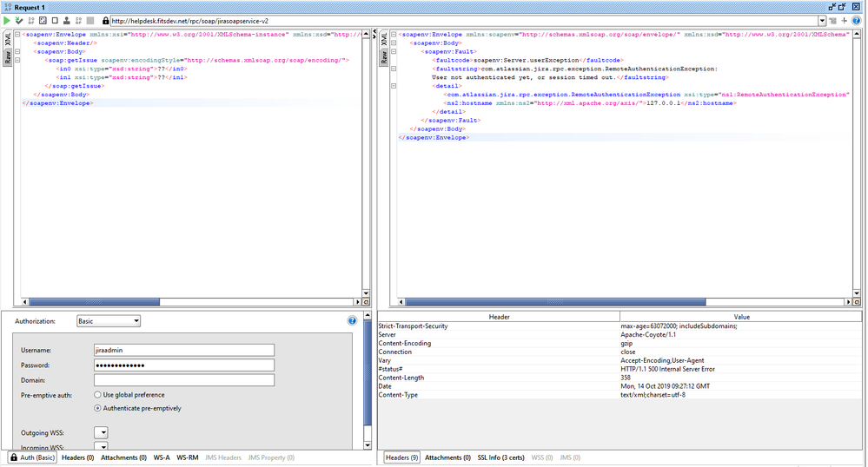Click the SOAP logo beside the Request 1 title

coord(8,7)
